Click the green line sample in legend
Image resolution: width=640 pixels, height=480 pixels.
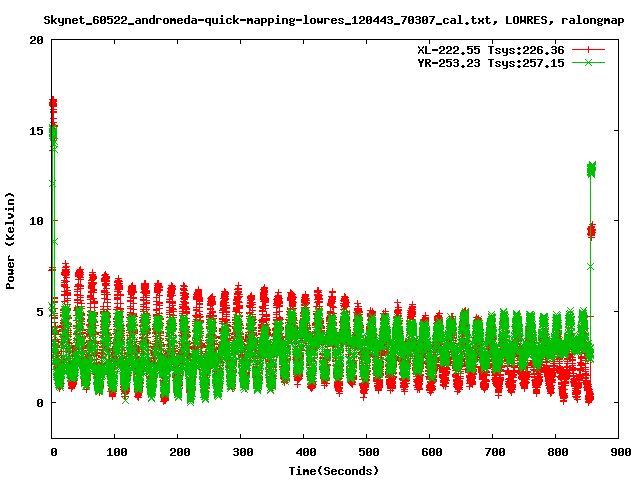(588, 62)
